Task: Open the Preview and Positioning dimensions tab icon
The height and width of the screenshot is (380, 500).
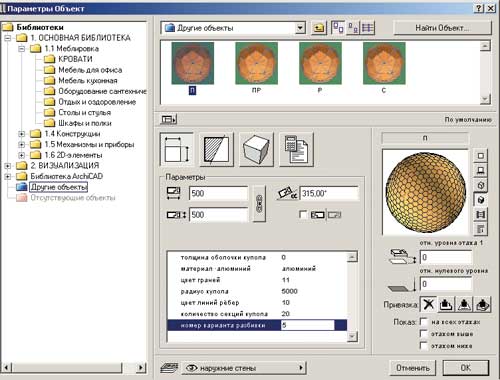Action: tap(177, 149)
